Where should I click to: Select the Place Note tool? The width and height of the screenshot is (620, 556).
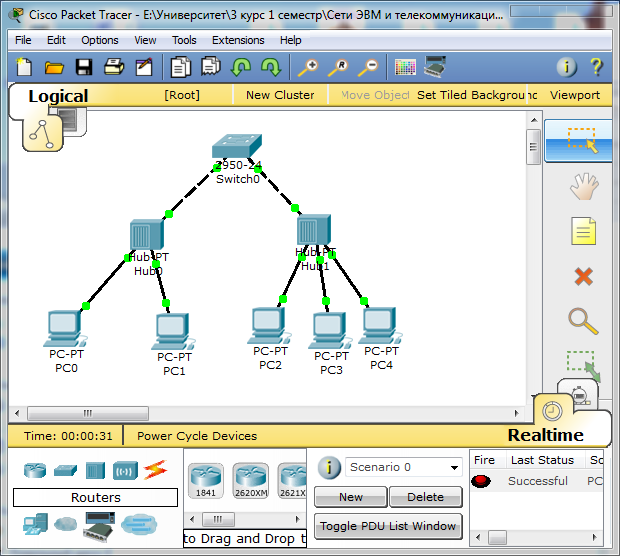583,231
